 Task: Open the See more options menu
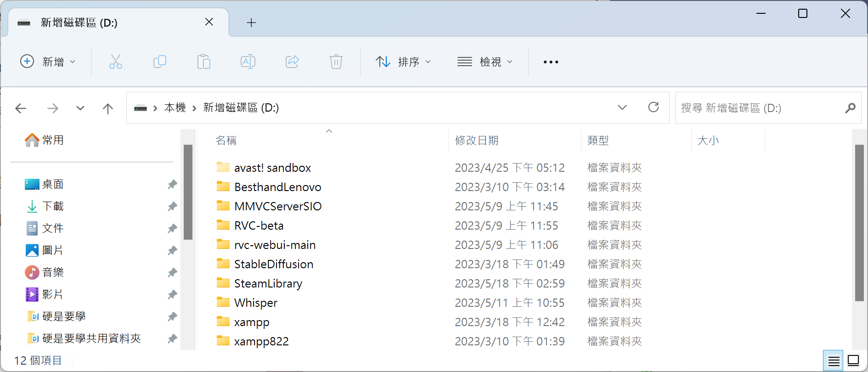(x=551, y=62)
